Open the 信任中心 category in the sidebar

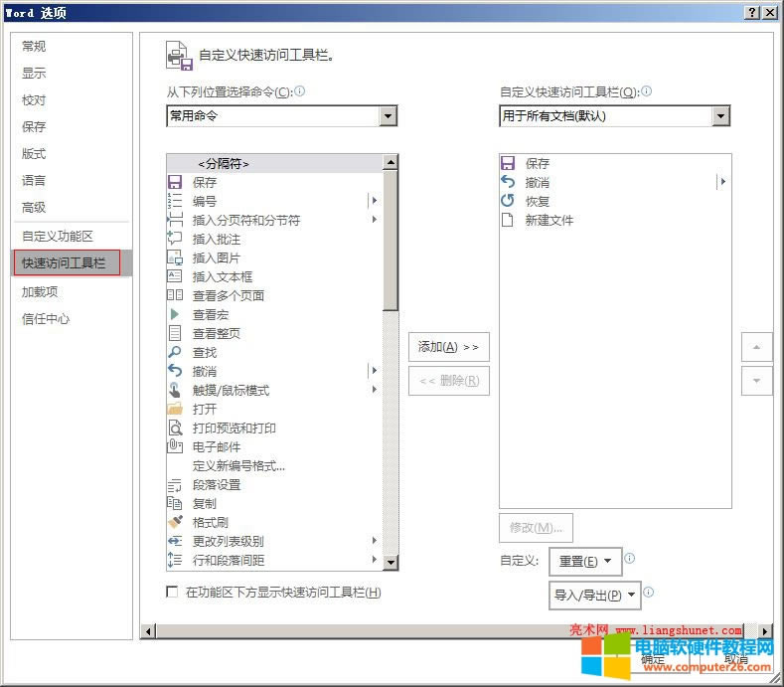coord(47,319)
